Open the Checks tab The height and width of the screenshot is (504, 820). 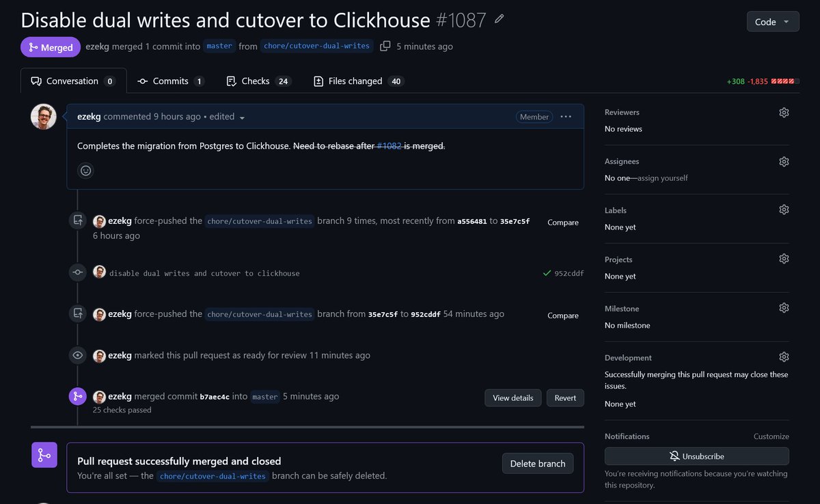coord(259,81)
